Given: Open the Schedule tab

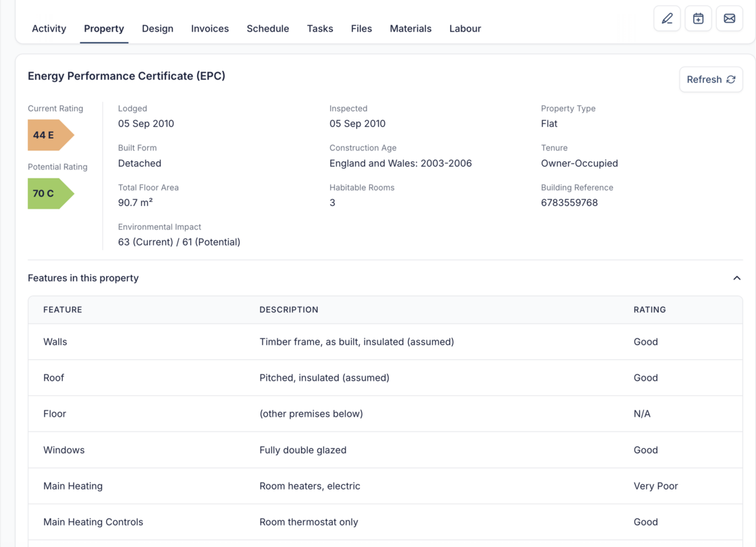Looking at the screenshot, I should tap(268, 28).
